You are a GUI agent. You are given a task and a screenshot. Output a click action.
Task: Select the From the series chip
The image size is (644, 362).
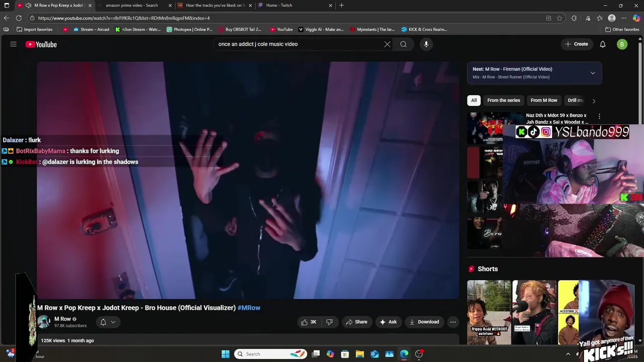(x=504, y=100)
